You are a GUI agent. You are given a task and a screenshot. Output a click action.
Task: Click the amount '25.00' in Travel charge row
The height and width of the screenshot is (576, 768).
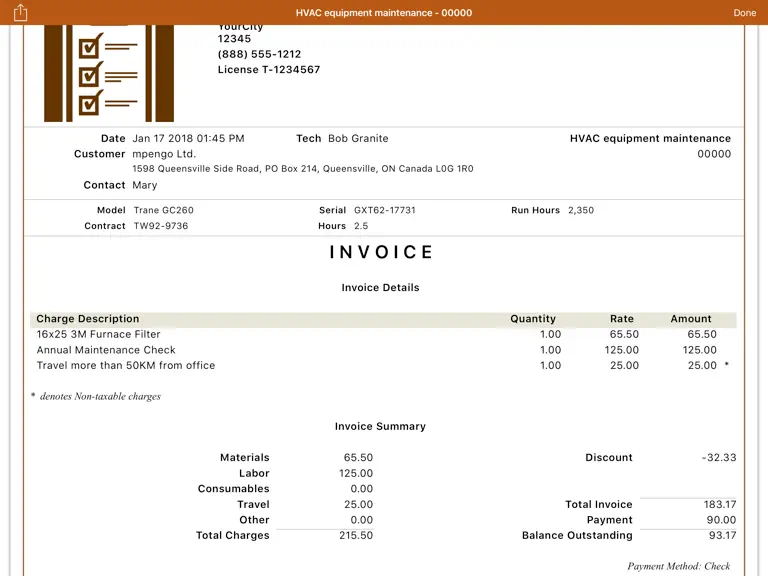(702, 365)
